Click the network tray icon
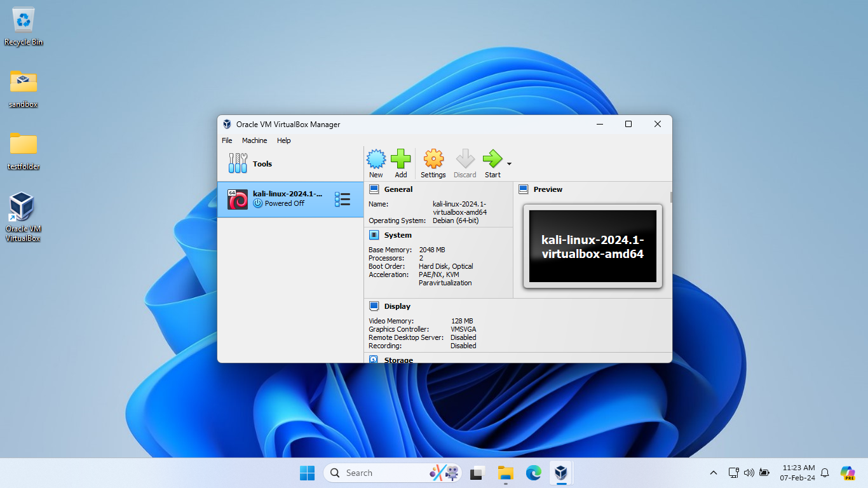 point(733,473)
